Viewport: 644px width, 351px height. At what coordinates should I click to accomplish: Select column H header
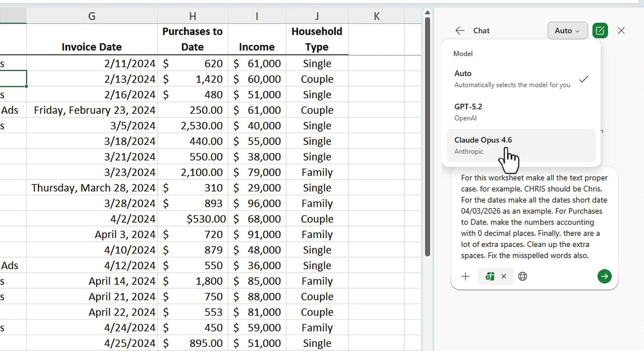click(x=193, y=16)
